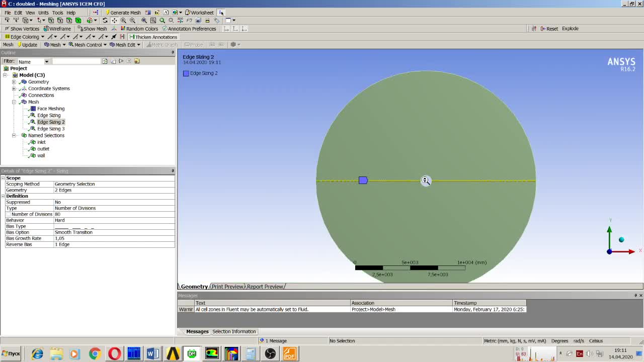Click the Update lightning icon button

coord(26,45)
